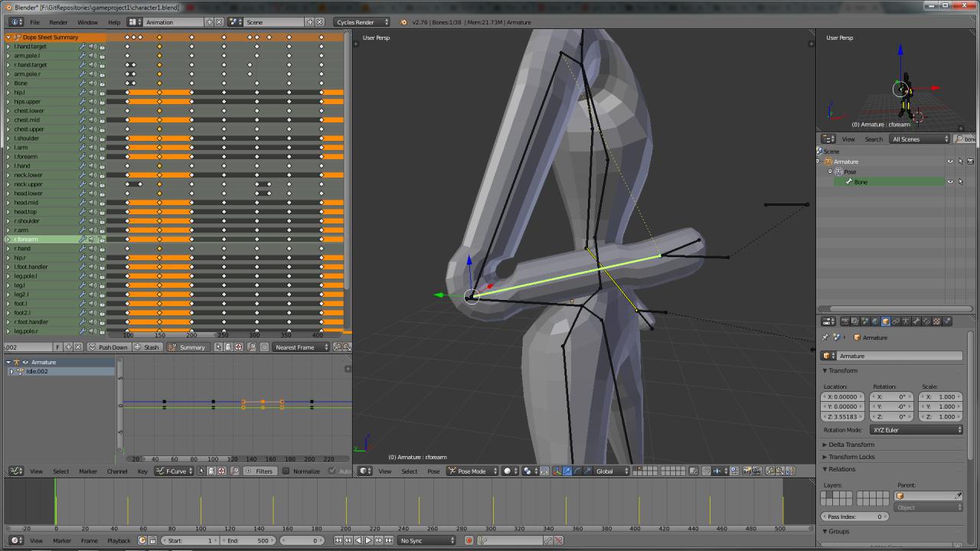
Task: Toggle Summary in dope sheet header
Action: pyautogui.click(x=188, y=347)
